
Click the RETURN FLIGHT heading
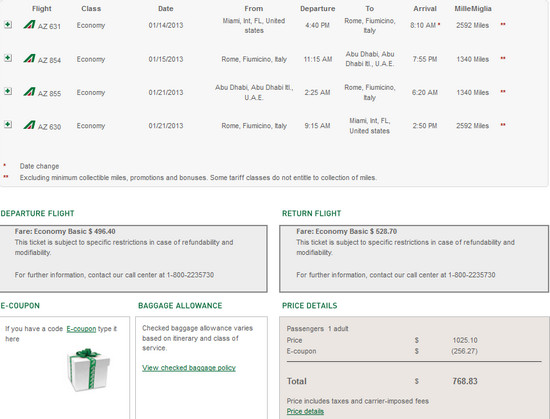(x=311, y=213)
